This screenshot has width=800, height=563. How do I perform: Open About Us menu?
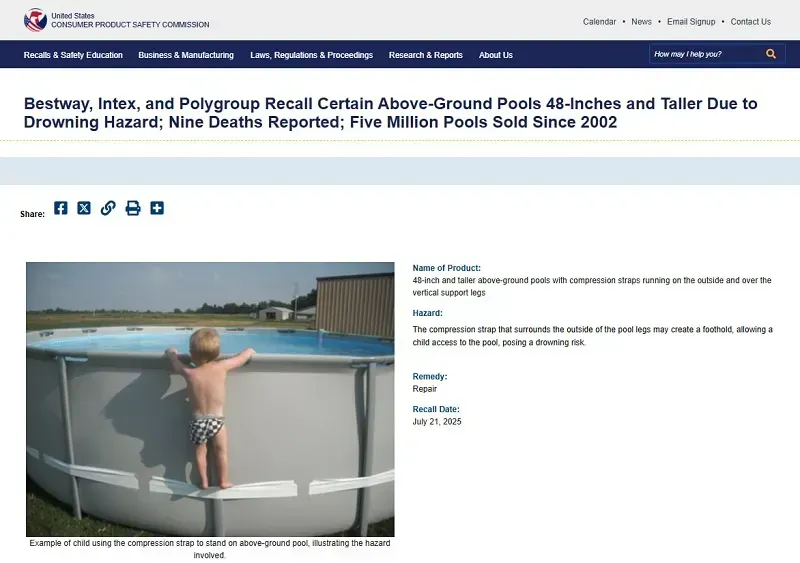pyautogui.click(x=496, y=55)
